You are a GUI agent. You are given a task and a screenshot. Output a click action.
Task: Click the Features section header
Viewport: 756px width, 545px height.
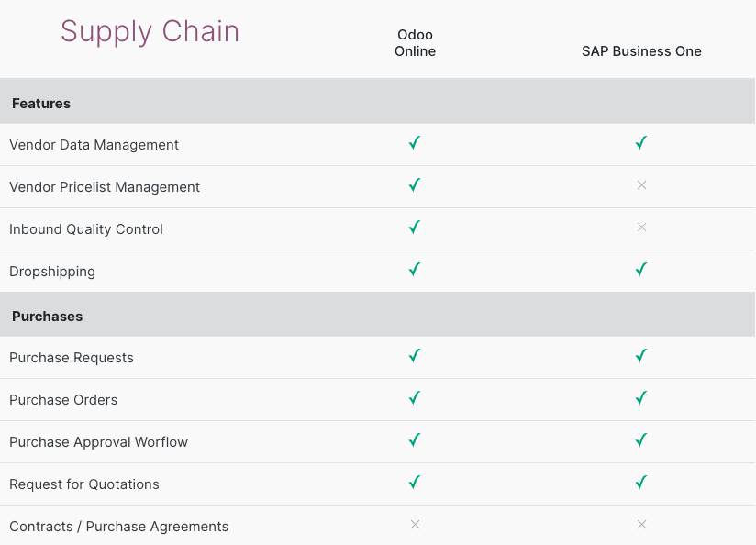(x=41, y=104)
